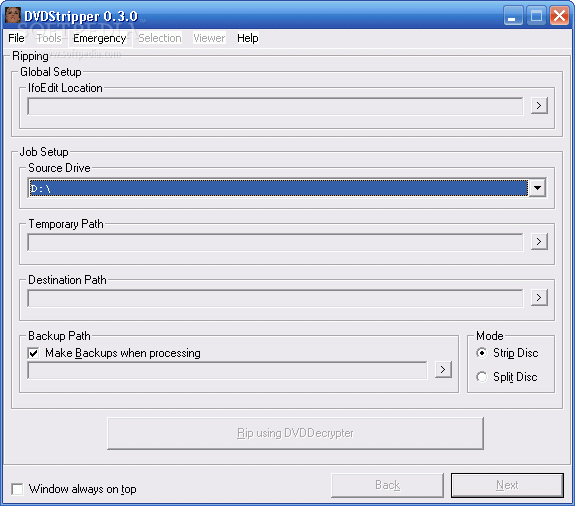Open the Help menu
The width and height of the screenshot is (575, 506).
pyautogui.click(x=248, y=38)
